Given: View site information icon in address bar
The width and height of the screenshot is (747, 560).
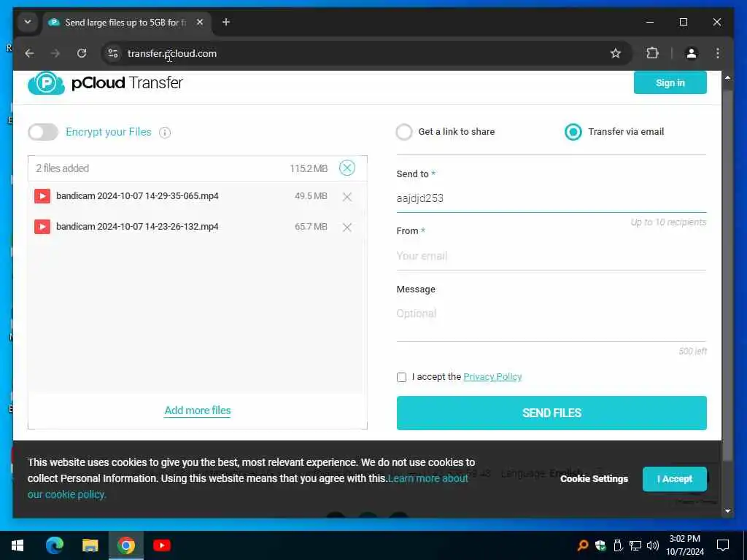Looking at the screenshot, I should [113, 53].
